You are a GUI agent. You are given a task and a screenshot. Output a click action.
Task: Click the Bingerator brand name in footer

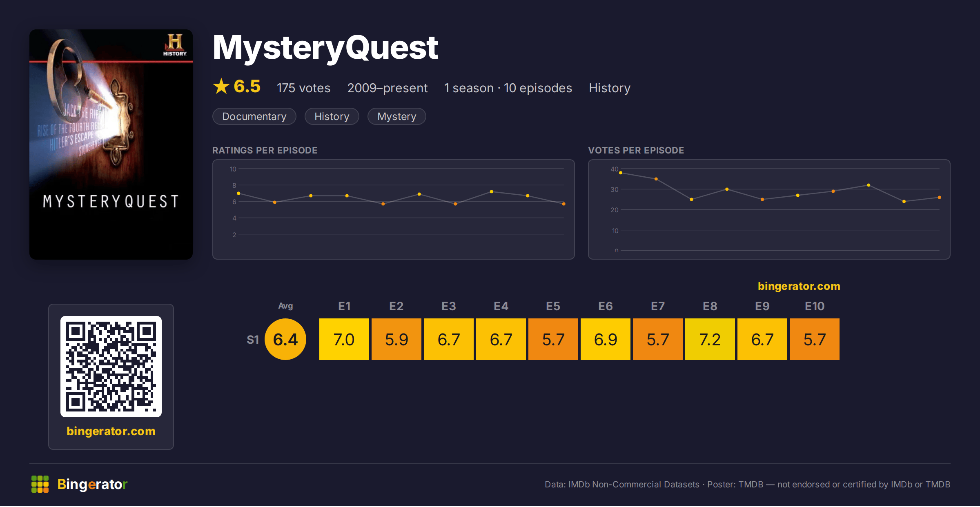pos(92,484)
